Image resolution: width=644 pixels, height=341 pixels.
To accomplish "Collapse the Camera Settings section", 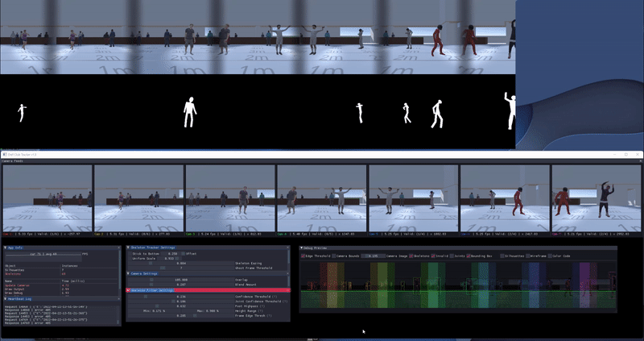I will [129, 273].
